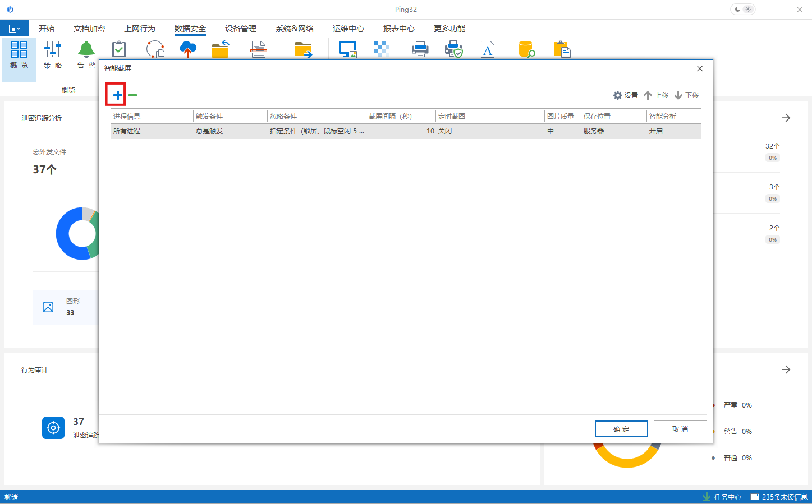
Task: Click the 上移 move up arrow
Action: [656, 95]
